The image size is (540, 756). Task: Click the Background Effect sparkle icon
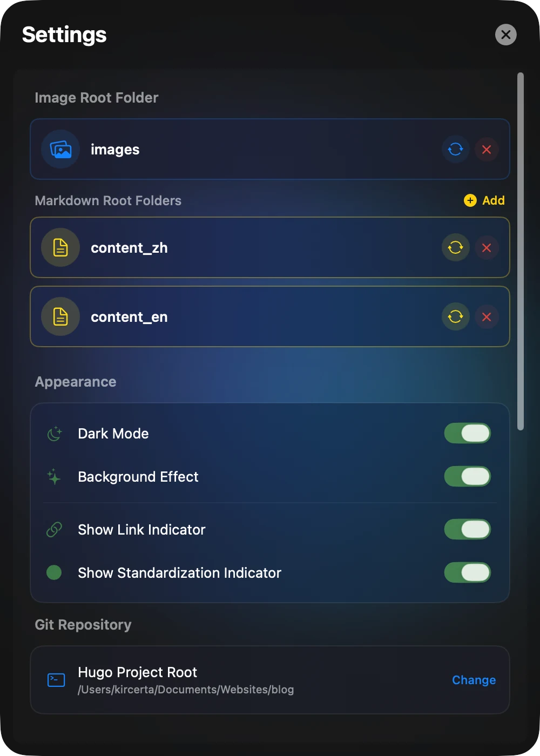(54, 477)
